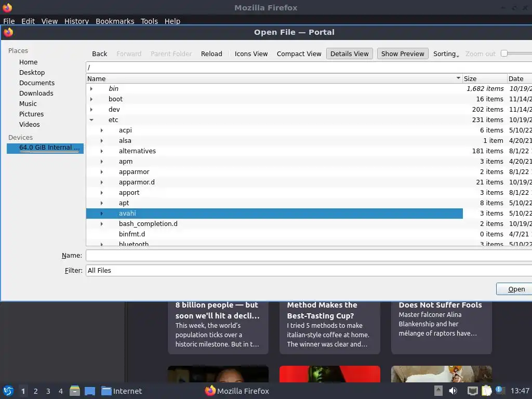Click the Name input field
The image size is (532, 399).
coord(309,256)
